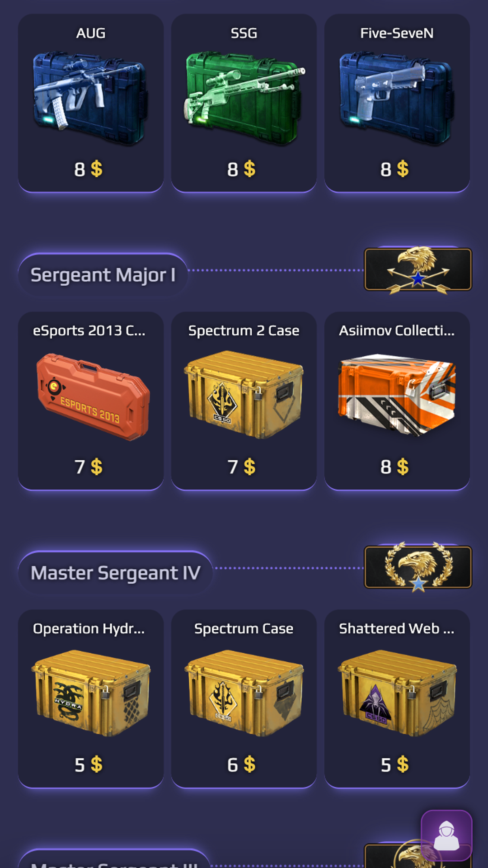
Task: Open the Spectrum 2 Case
Action: coord(244,401)
